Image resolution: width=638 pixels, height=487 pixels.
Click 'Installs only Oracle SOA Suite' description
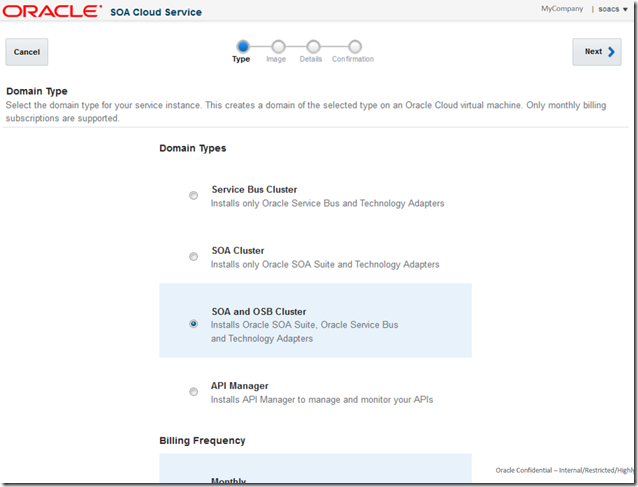click(325, 264)
